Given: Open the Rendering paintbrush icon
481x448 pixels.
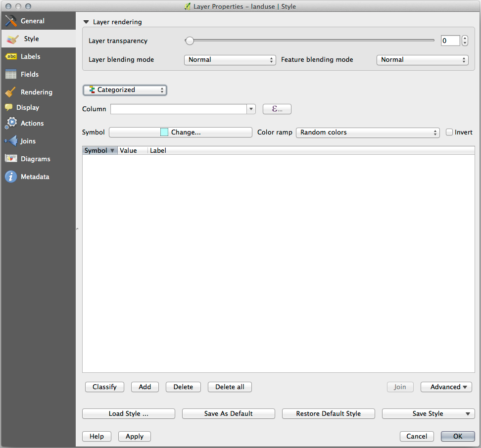Looking at the screenshot, I should pos(11,92).
